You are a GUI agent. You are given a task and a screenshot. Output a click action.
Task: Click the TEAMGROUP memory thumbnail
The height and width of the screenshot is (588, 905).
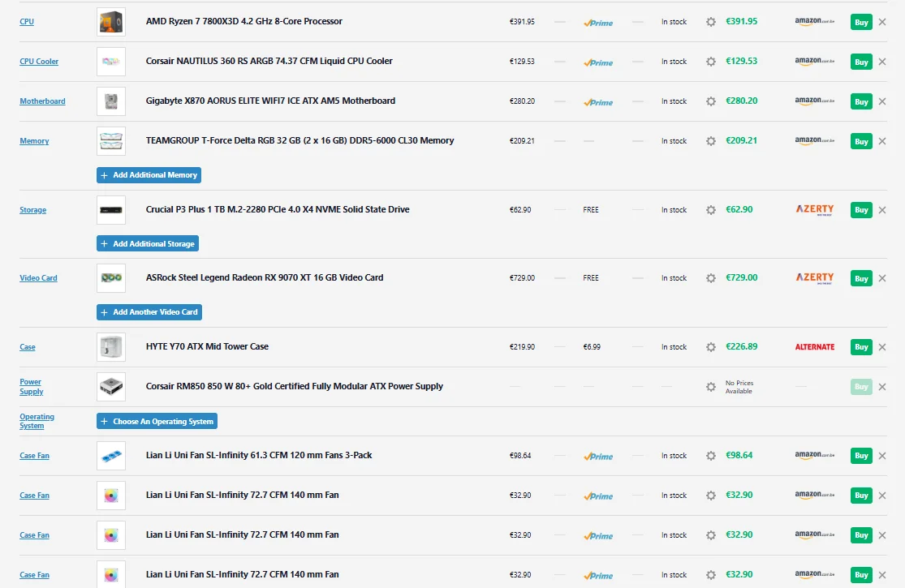pos(111,141)
